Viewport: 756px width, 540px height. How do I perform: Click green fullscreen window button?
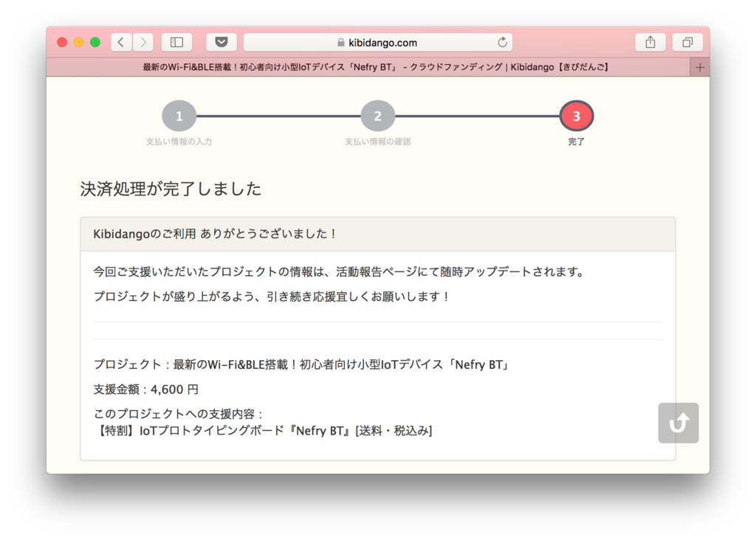click(95, 42)
